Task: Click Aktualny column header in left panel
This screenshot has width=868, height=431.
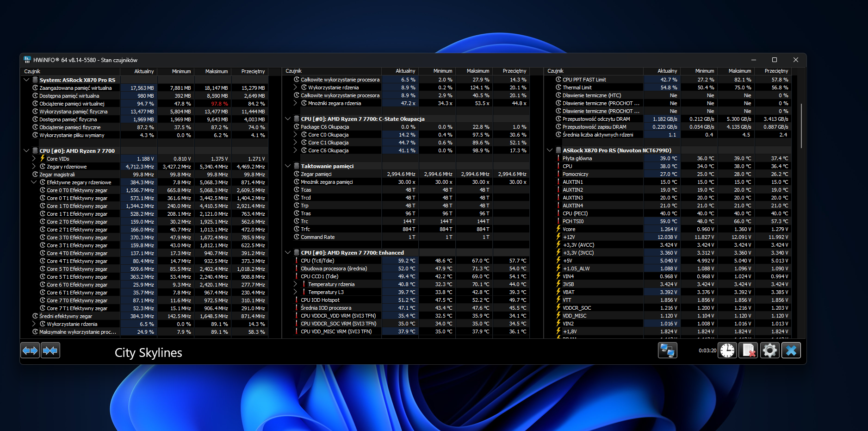Action: (139, 71)
